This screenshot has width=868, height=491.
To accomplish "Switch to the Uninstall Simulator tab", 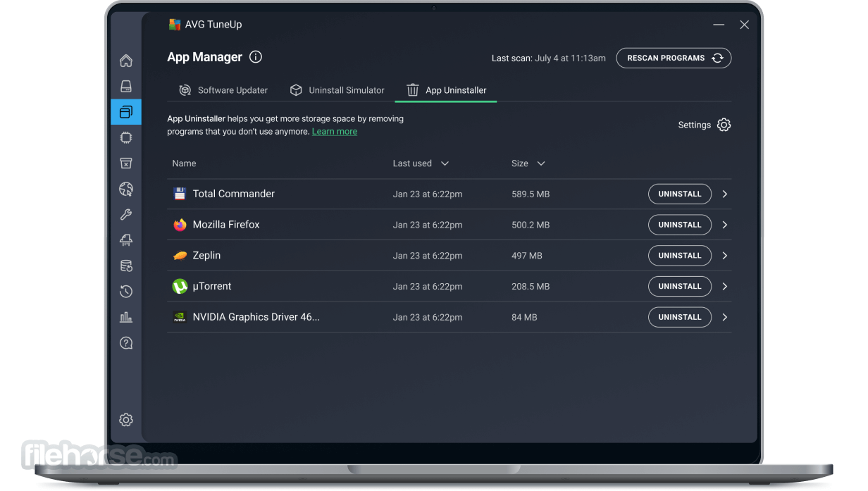I will tap(337, 90).
